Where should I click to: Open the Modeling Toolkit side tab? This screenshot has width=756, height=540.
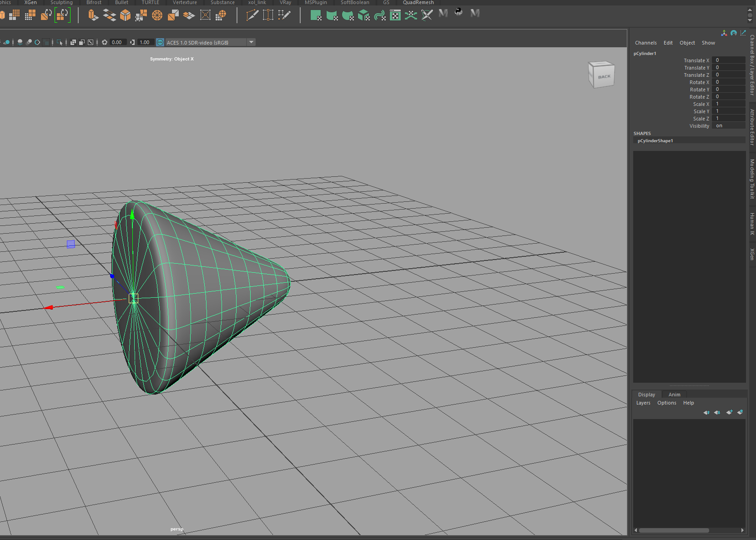click(x=752, y=179)
